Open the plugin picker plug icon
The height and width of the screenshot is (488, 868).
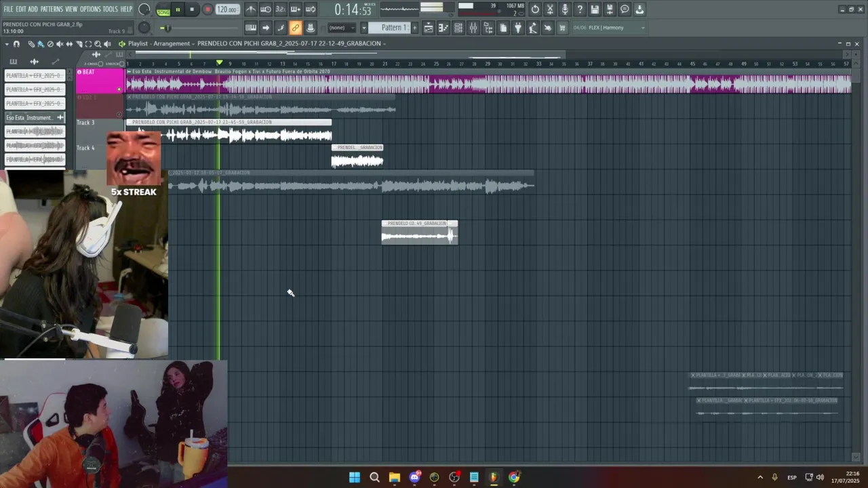[x=518, y=28]
